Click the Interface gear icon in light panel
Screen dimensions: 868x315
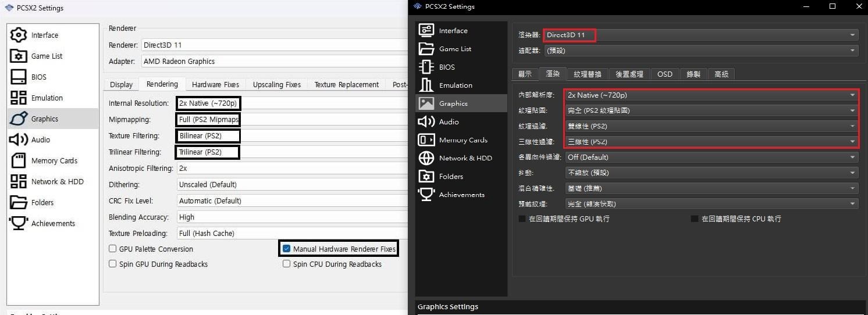[19, 35]
